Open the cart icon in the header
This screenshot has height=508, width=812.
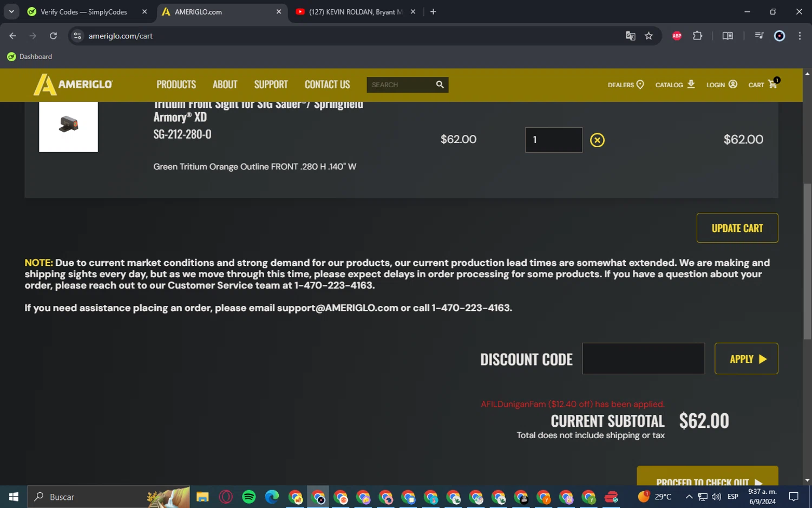pyautogui.click(x=773, y=83)
